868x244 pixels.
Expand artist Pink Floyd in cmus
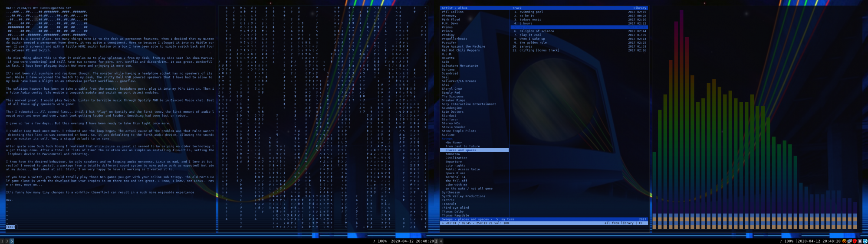pos(451,20)
